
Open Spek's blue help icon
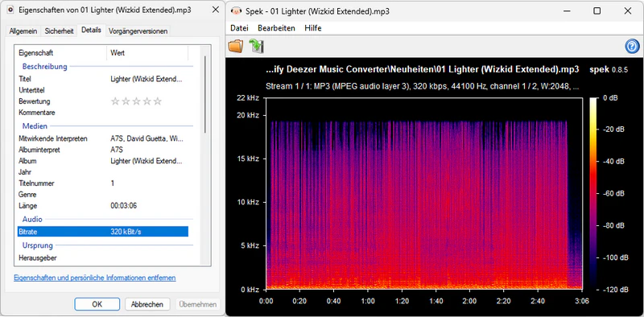coord(633,46)
